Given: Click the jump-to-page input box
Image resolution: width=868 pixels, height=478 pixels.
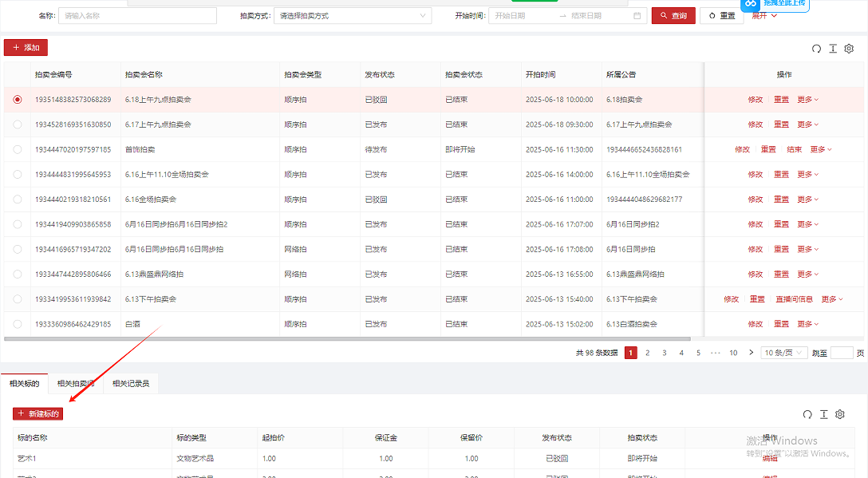Looking at the screenshot, I should tap(842, 353).
